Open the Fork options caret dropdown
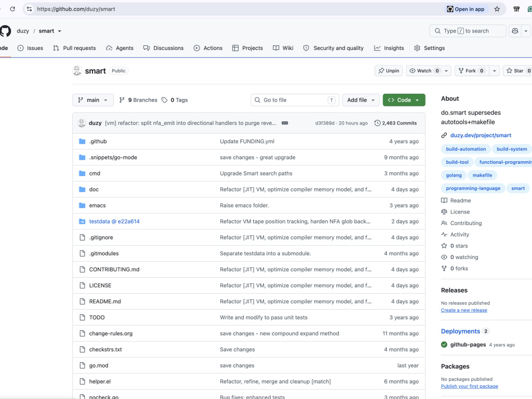 (494, 71)
